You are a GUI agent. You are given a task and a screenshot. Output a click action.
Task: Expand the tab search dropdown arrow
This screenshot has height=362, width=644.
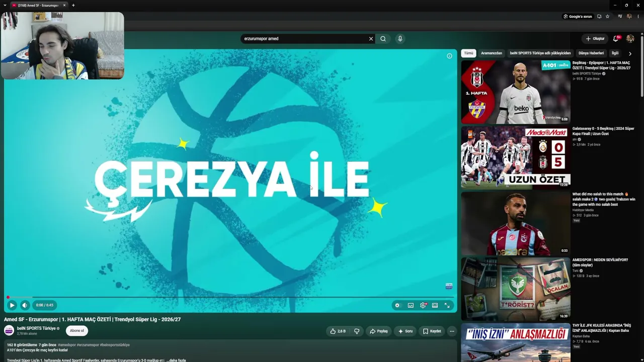(x=5, y=6)
